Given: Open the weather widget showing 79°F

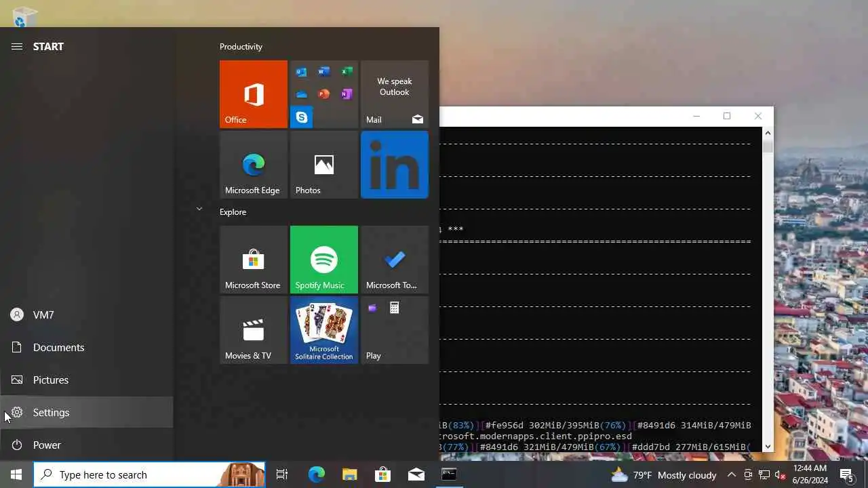Looking at the screenshot, I should click(x=664, y=475).
